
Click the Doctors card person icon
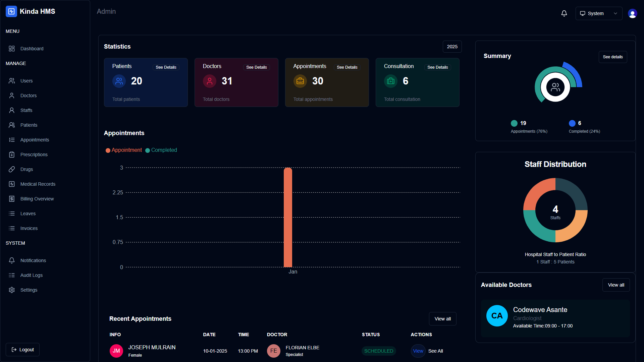pyautogui.click(x=210, y=81)
